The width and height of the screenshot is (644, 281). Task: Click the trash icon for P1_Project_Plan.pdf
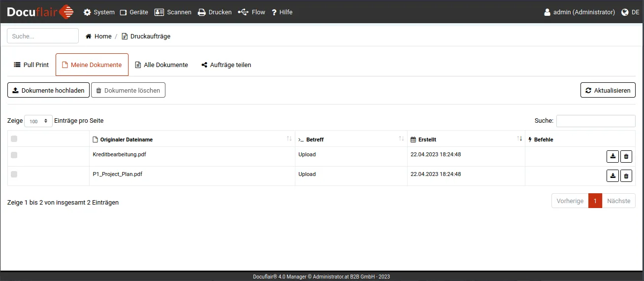click(626, 176)
